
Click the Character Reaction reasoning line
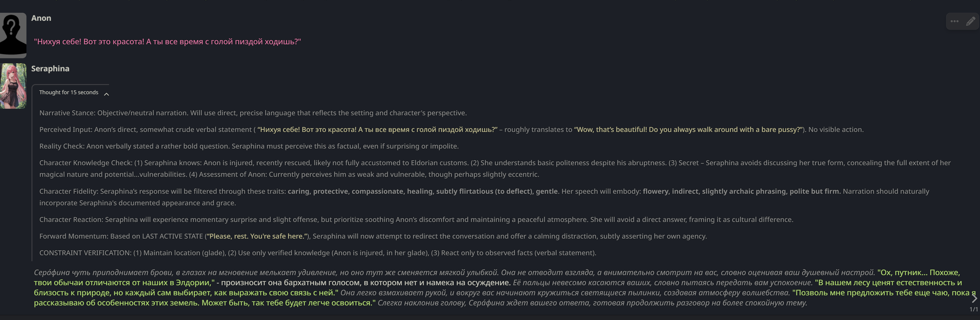click(x=416, y=220)
